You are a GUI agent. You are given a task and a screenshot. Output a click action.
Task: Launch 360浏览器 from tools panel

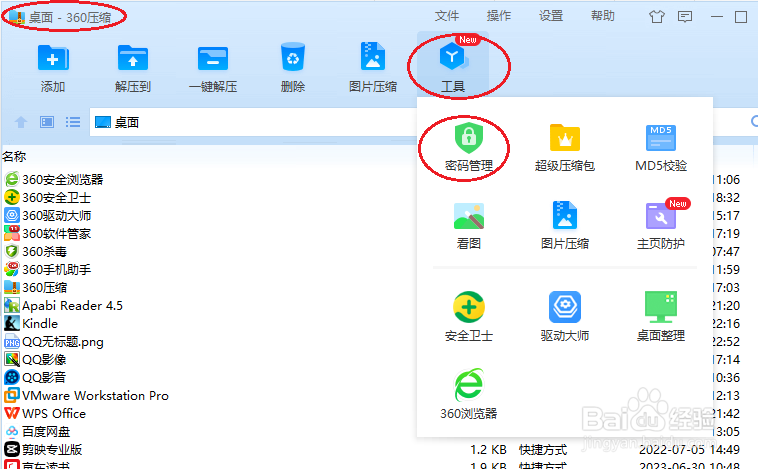[x=469, y=394]
